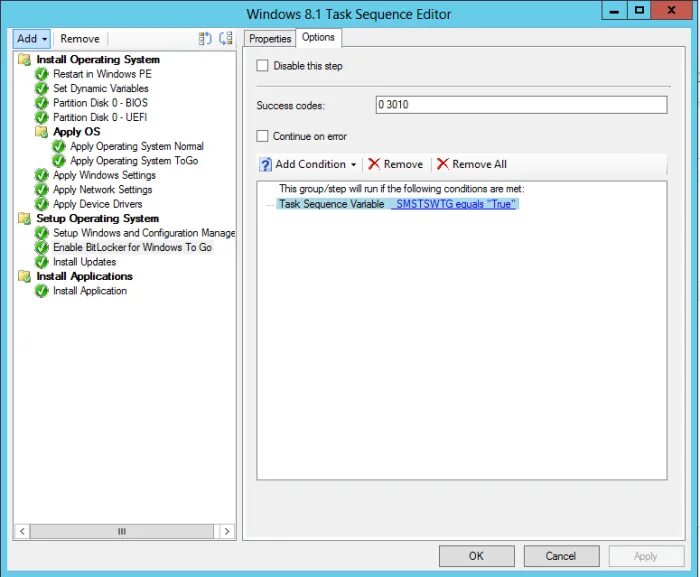This screenshot has width=700, height=577.
Task: Click green check icon beside Enable BitLocker step
Action: pyautogui.click(x=42, y=247)
